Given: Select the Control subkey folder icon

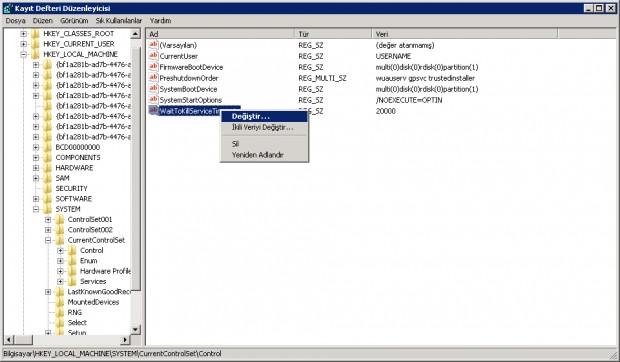Looking at the screenshot, I should click(x=72, y=250).
